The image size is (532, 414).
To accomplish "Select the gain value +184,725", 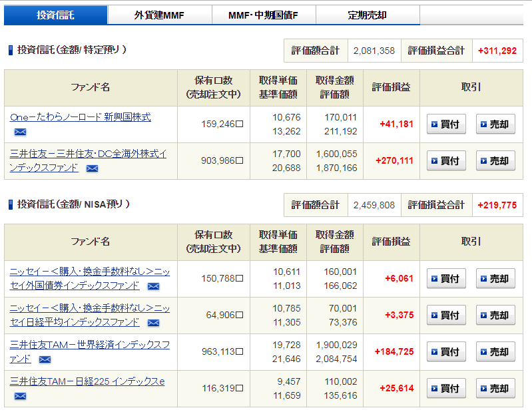I will coord(394,352).
